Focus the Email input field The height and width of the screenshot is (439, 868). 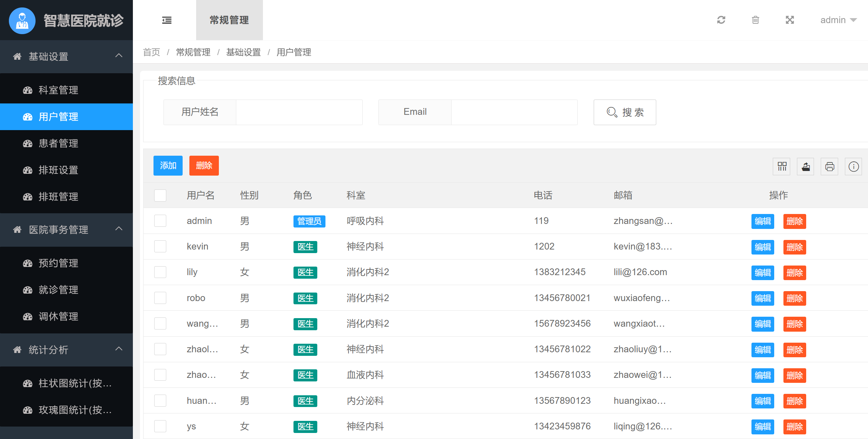pyautogui.click(x=514, y=112)
